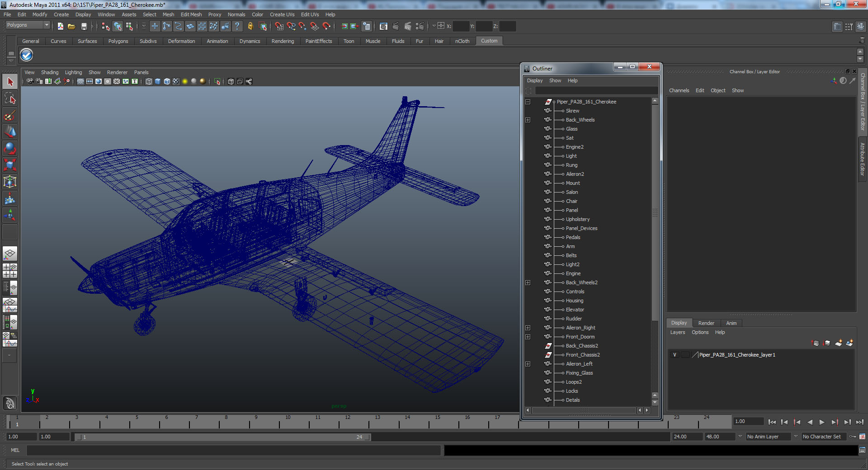Activate the Lasso select tool

(x=10, y=99)
